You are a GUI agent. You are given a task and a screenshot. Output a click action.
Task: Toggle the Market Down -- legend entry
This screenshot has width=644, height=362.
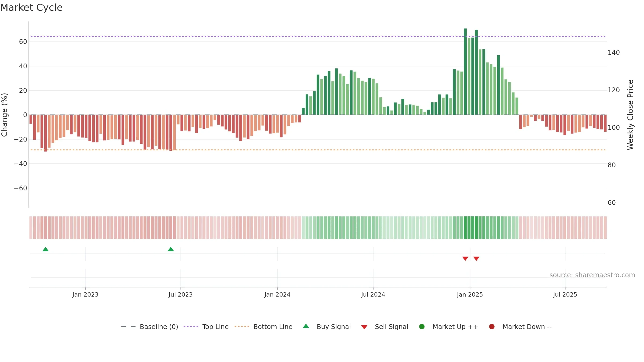(x=520, y=327)
